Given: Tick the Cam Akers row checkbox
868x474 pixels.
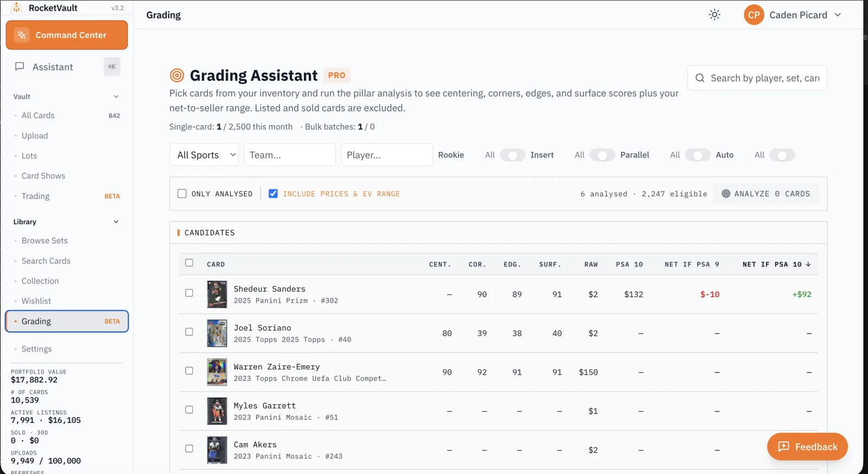Looking at the screenshot, I should (189, 449).
